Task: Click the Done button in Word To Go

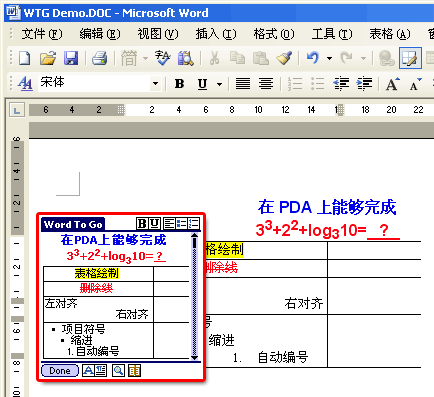Action: [x=60, y=371]
